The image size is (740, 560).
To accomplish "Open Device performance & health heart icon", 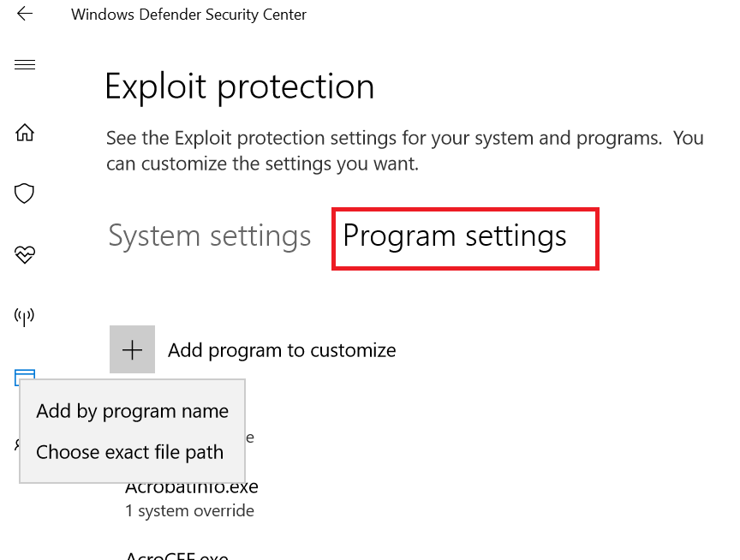I will [24, 254].
